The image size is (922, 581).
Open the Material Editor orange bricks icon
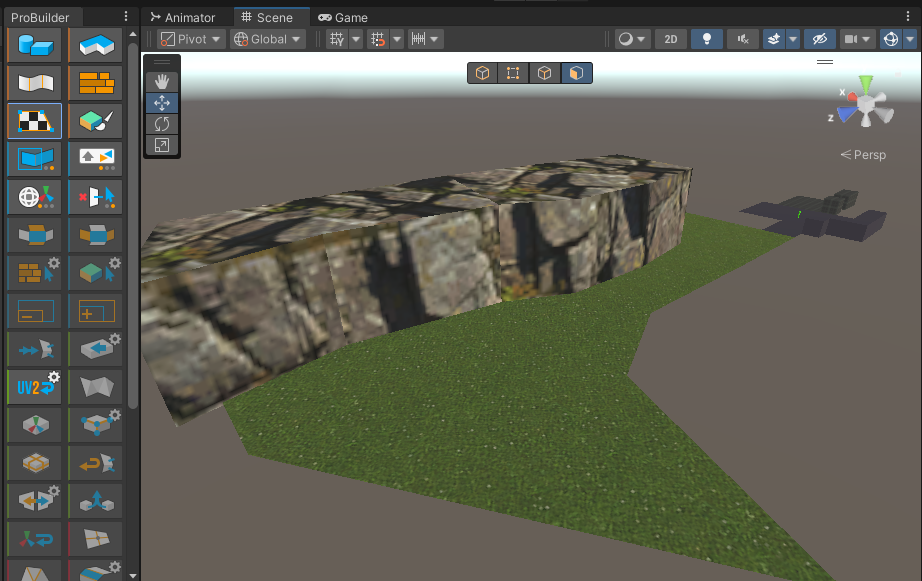pos(96,83)
